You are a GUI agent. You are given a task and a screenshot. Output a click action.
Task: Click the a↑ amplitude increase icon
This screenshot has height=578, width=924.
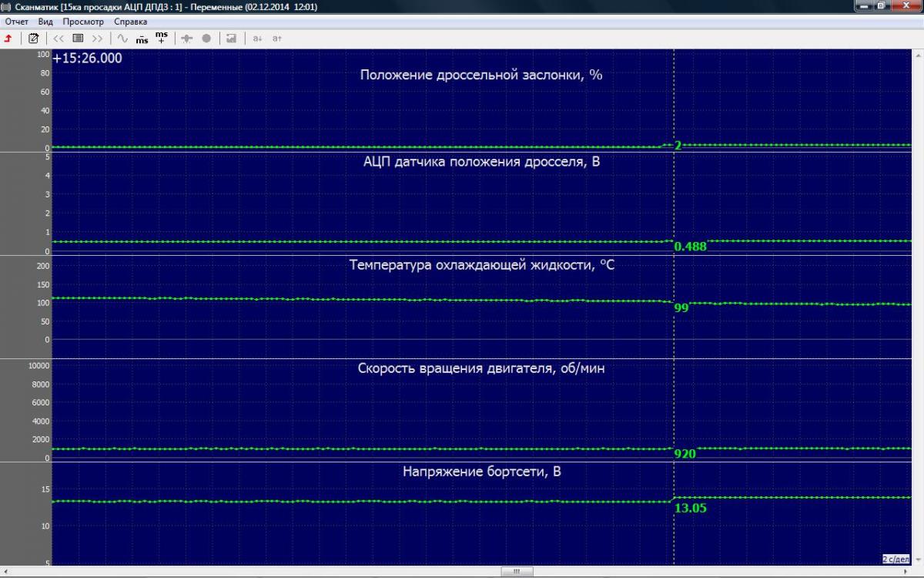point(277,38)
